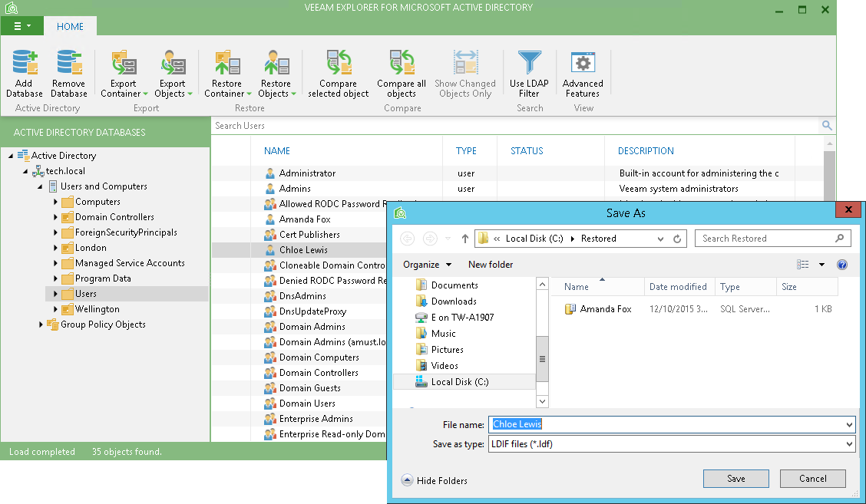Viewport: 866px width, 504px height.
Task: Click the Cancel button
Action: (x=812, y=479)
